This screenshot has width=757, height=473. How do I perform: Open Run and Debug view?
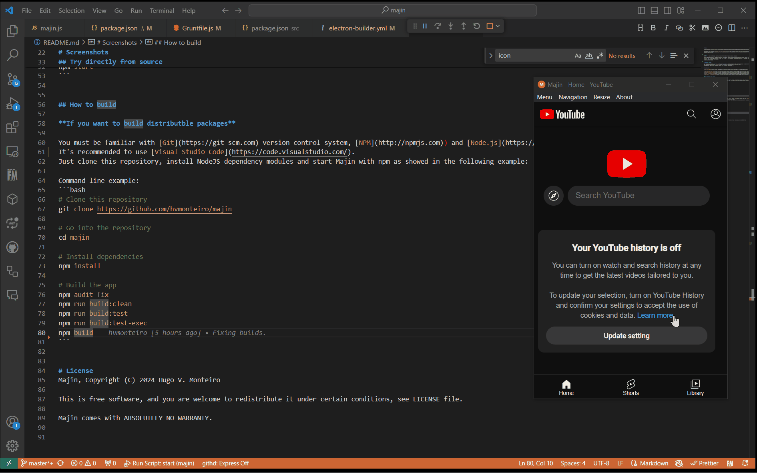click(13, 103)
